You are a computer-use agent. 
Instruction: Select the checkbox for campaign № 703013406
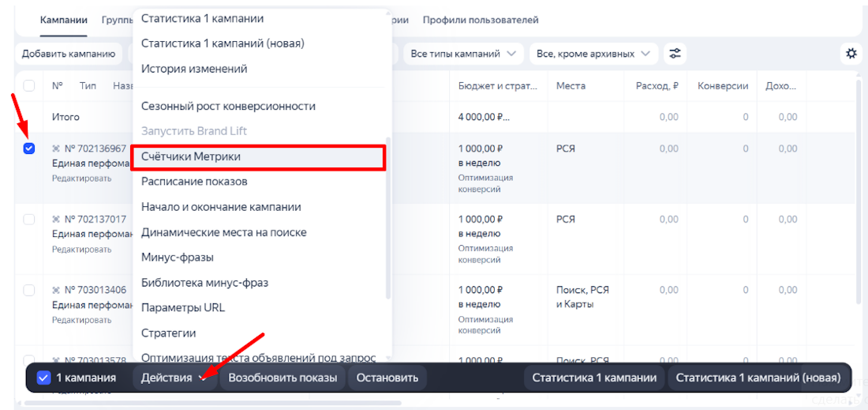29,290
